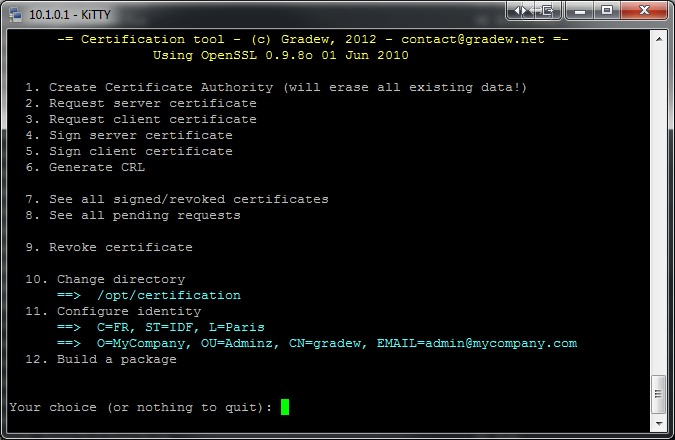Screen dimensions: 675x440
Task: Click "See all pending requests" line
Action: [133, 215]
